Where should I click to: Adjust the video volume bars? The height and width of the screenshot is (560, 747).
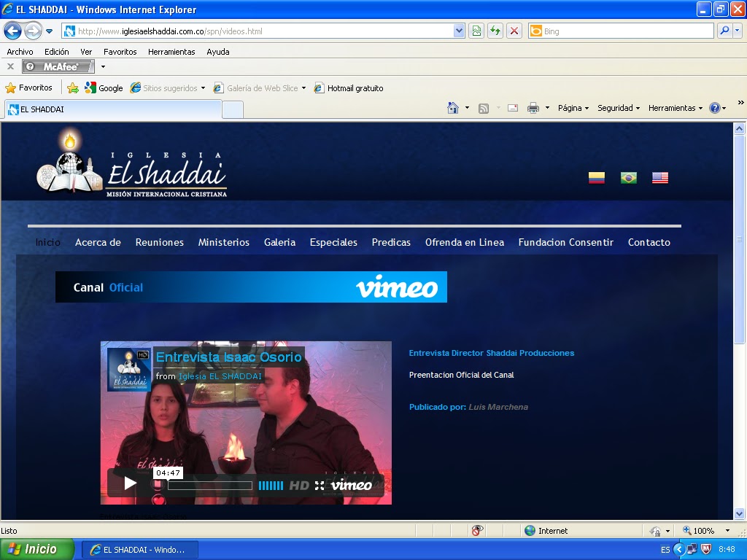pos(271,486)
